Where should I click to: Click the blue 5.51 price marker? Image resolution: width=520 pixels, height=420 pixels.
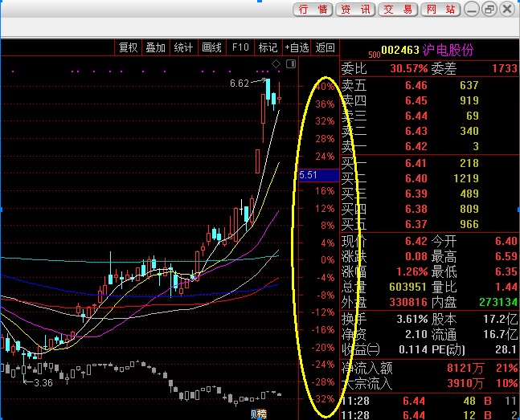(x=309, y=174)
